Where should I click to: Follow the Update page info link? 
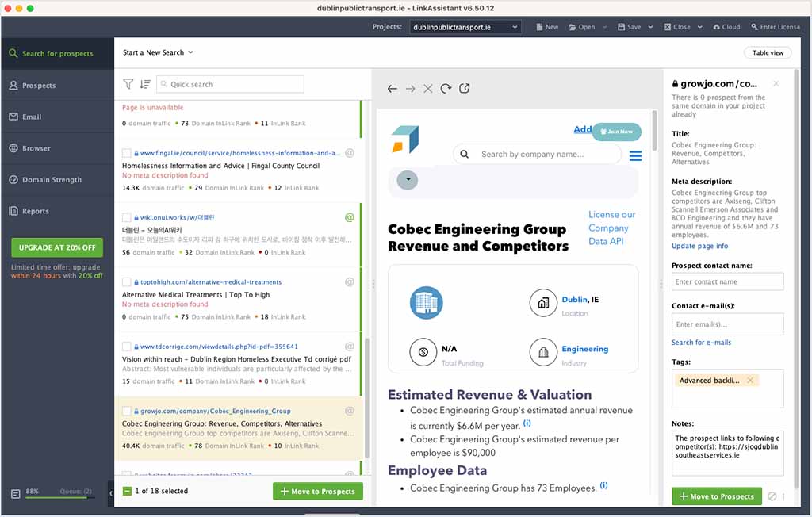coord(700,247)
